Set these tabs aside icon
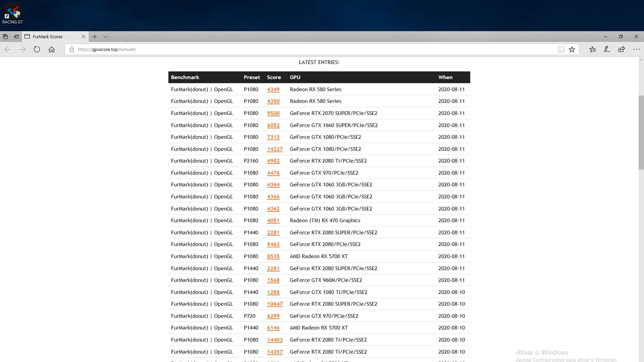 tap(16, 37)
